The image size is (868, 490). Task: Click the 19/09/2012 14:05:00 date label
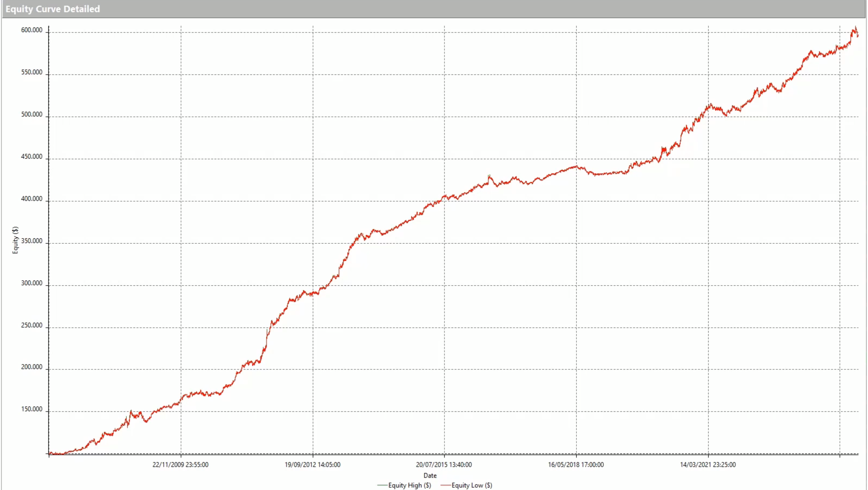[x=312, y=464]
